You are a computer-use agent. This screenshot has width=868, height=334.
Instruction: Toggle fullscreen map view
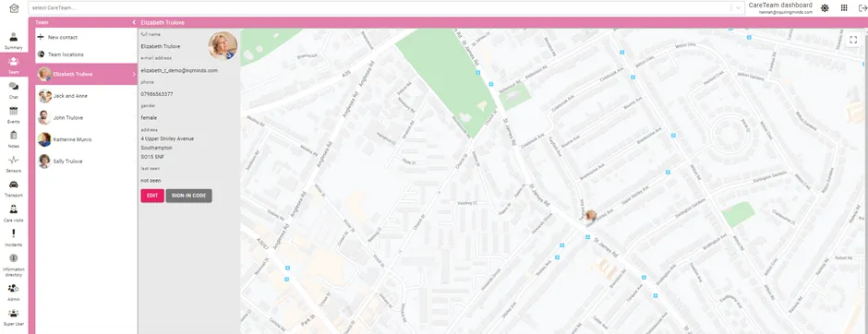(853, 40)
